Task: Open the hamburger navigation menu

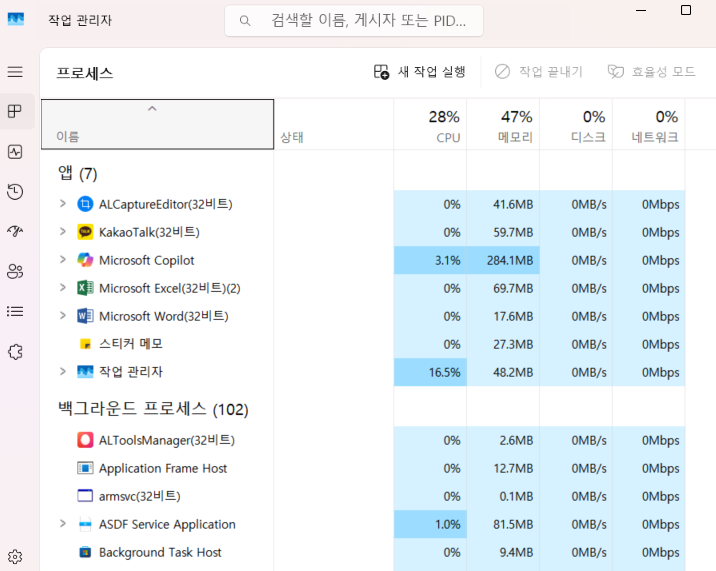Action: (15, 72)
